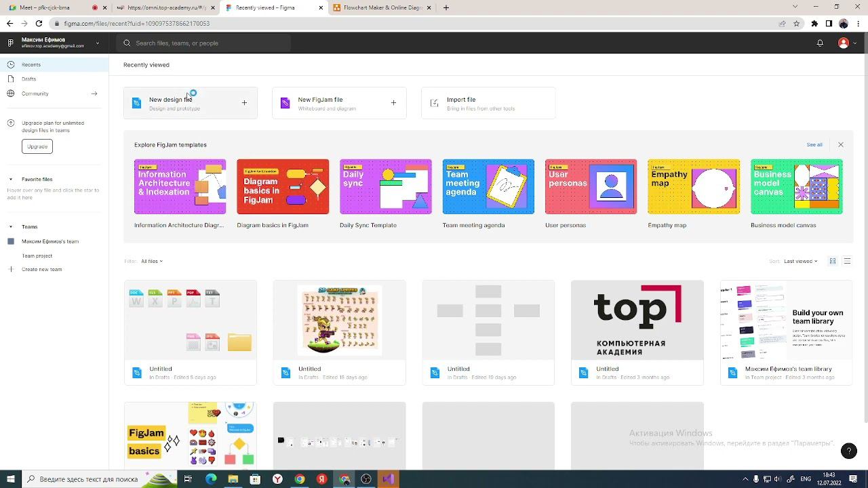Open the Business model canvas template

click(797, 187)
